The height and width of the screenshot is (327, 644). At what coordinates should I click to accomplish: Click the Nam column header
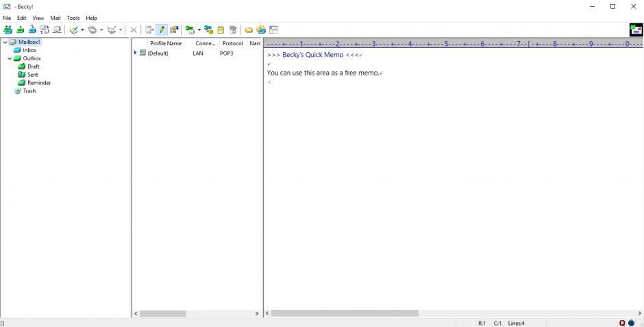tap(255, 43)
